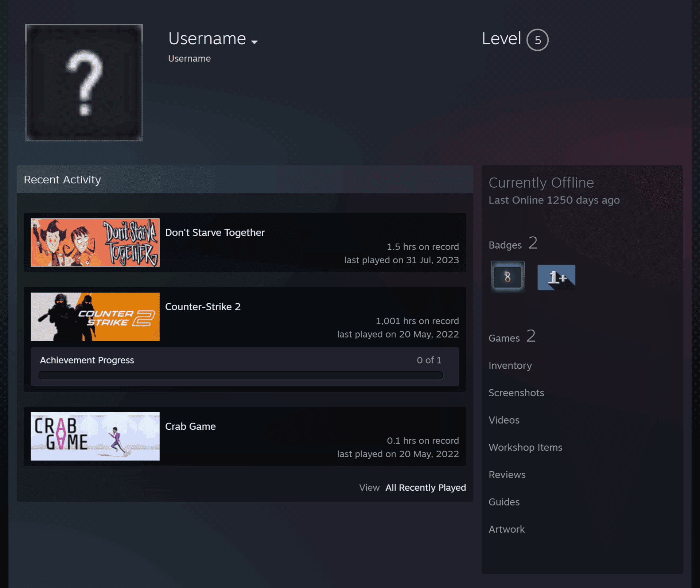Viewport: 700px width, 588px height.
Task: Open the Counter-Strike 2 game banner
Action: click(95, 317)
